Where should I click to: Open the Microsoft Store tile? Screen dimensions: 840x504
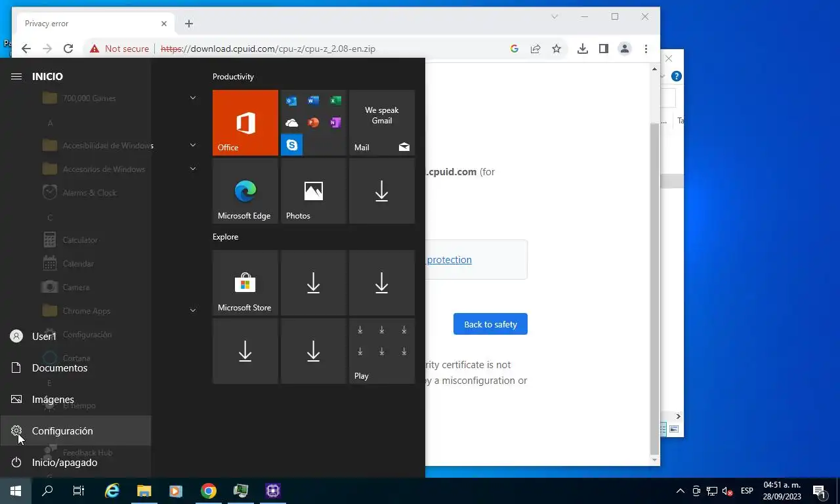245,283
